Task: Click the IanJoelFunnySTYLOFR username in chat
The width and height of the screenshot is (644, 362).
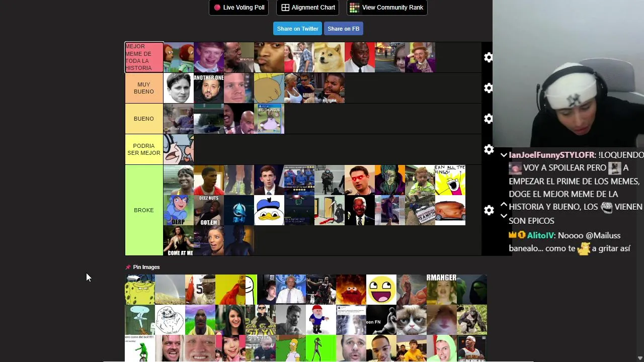Action: (552, 155)
